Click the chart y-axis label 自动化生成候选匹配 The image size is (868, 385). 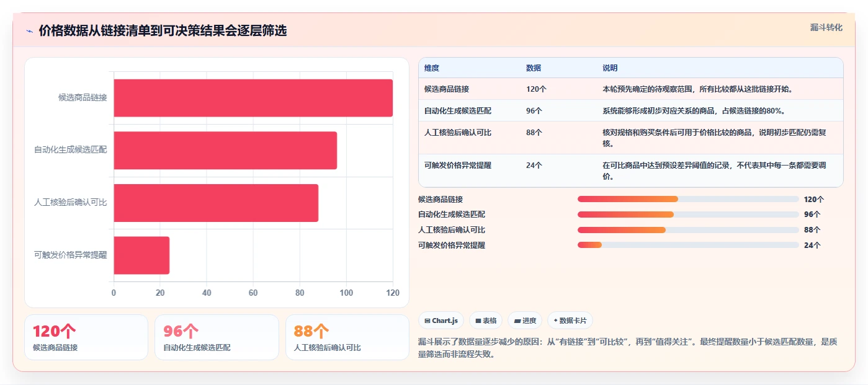pyautogui.click(x=71, y=150)
